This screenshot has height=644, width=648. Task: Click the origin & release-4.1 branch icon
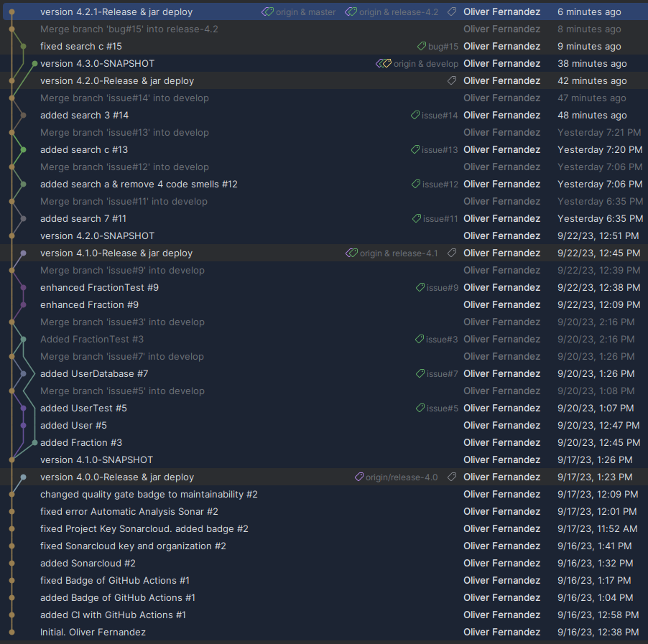coord(351,253)
